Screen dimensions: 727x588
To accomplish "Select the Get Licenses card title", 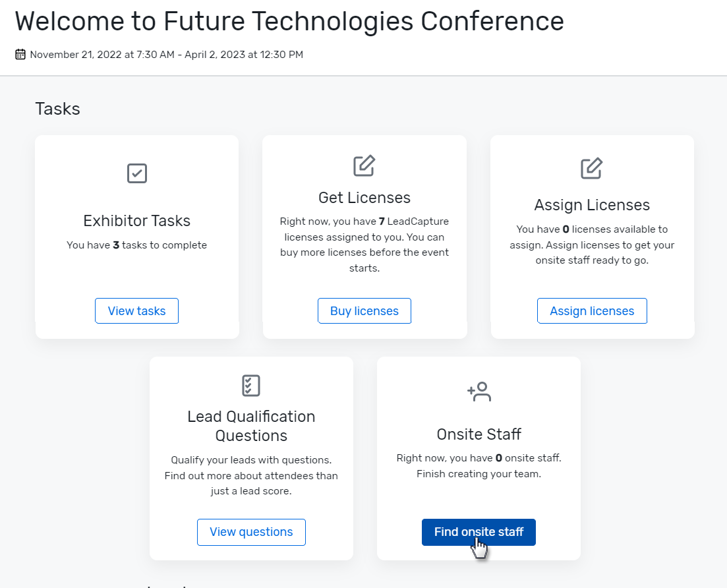I will coord(364,198).
